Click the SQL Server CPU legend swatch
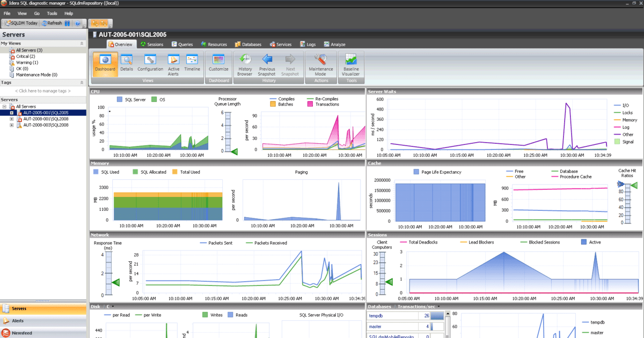Image resolution: width=644 pixels, height=338 pixels. coord(119,100)
